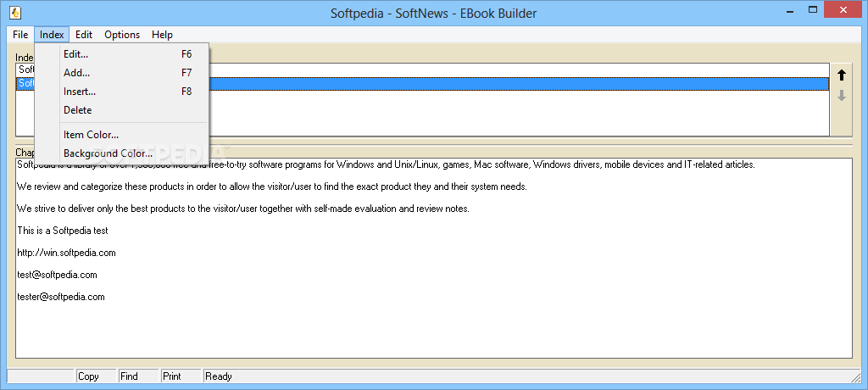Choose Edit... (F6) from Index menu
Viewport: 868px width, 390px height.
[x=122, y=54]
